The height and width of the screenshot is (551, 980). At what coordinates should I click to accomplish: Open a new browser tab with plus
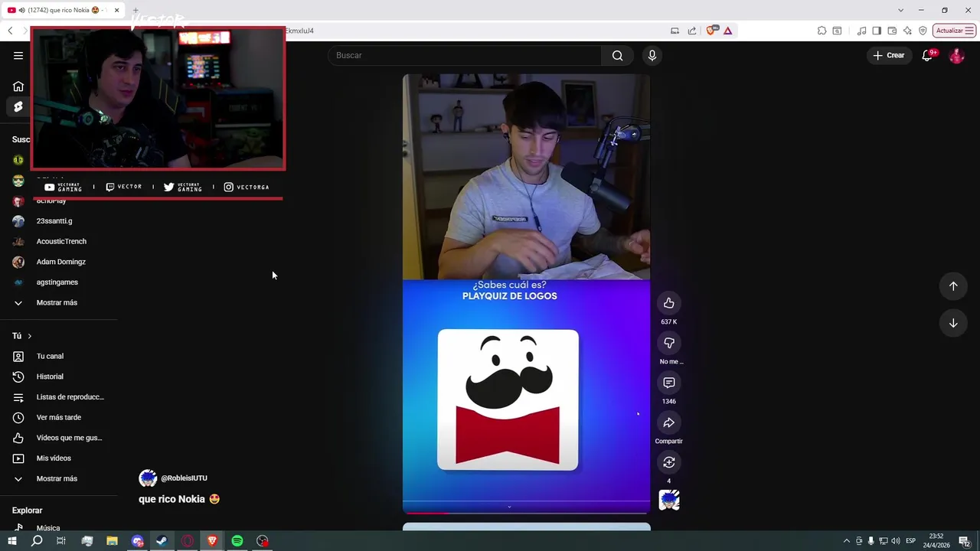pos(136,11)
